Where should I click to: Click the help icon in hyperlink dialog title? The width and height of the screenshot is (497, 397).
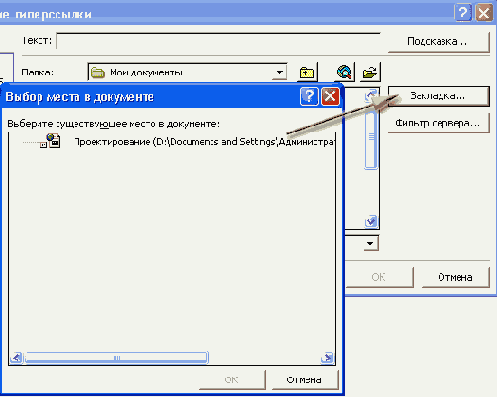tap(463, 13)
